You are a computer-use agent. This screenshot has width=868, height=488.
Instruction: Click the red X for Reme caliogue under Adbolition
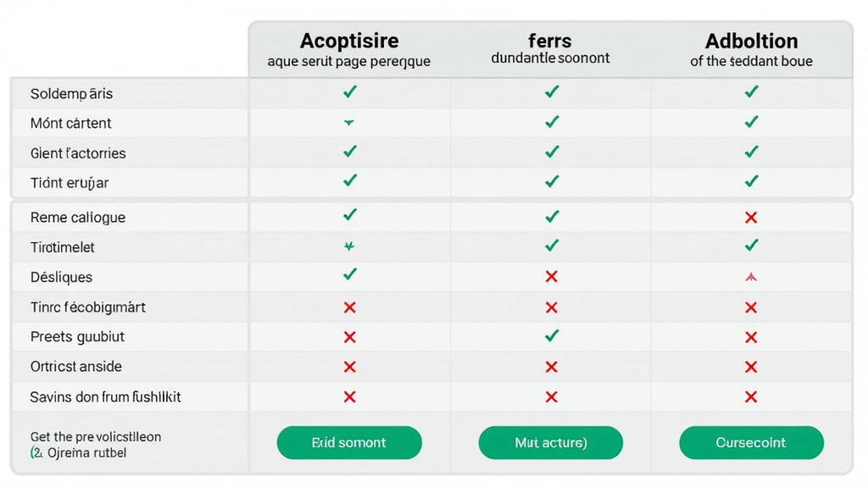(x=751, y=217)
